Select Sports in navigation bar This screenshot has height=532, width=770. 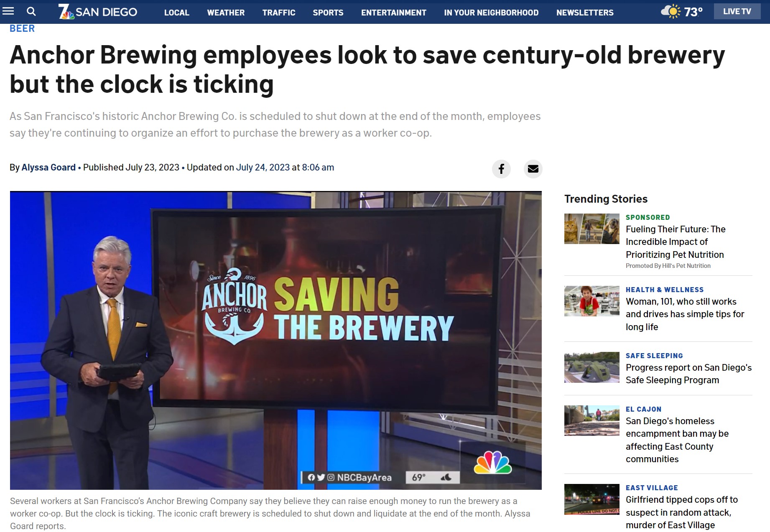[328, 13]
